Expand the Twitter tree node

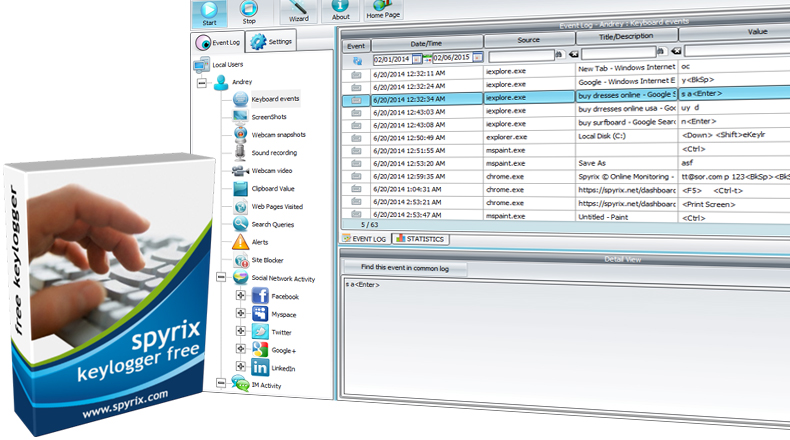click(240, 332)
